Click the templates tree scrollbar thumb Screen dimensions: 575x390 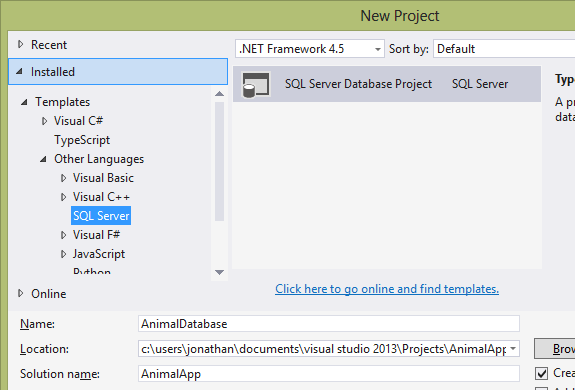click(219, 162)
